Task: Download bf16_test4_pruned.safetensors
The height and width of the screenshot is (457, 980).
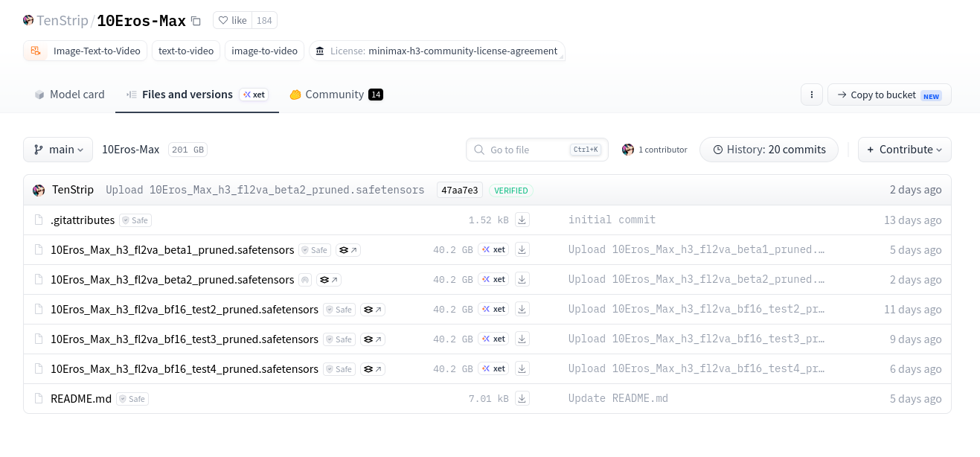Action: tap(522, 369)
